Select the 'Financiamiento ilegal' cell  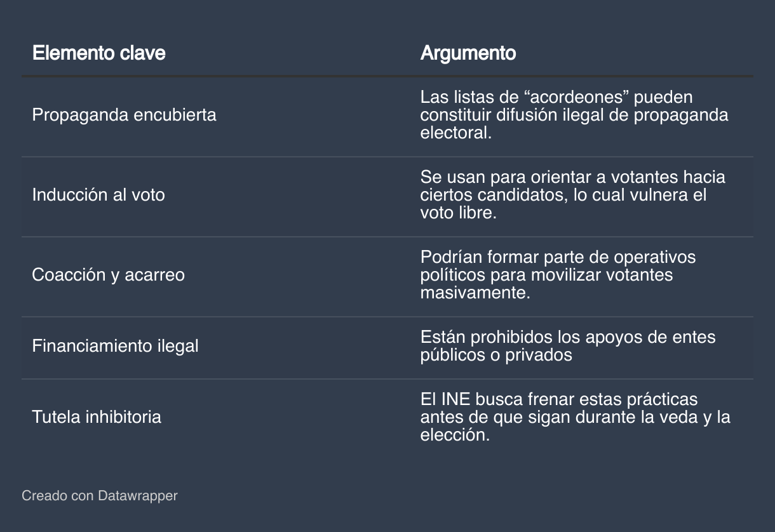coord(116,346)
